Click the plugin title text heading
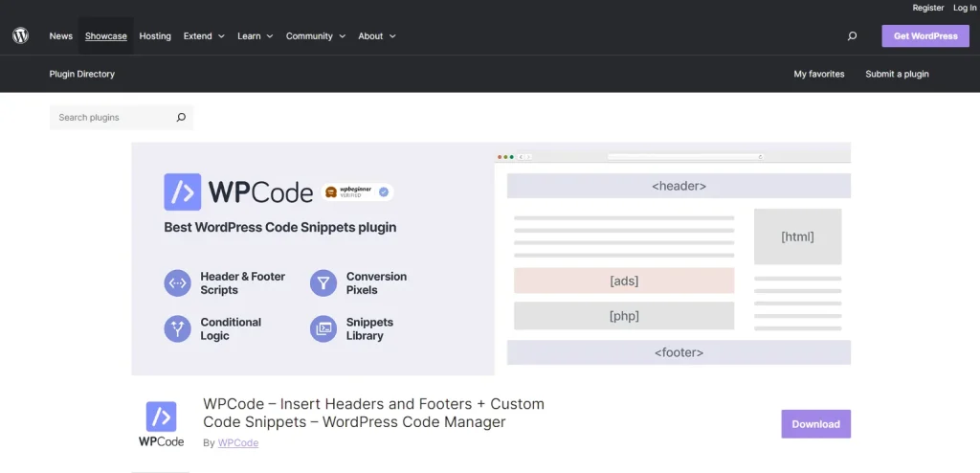Image resolution: width=980 pixels, height=473 pixels. (x=374, y=413)
